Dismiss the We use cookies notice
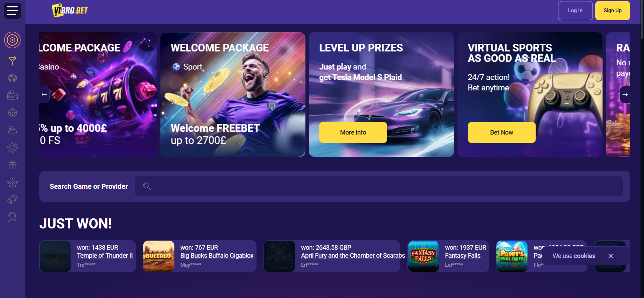The image size is (644, 298). [611, 256]
